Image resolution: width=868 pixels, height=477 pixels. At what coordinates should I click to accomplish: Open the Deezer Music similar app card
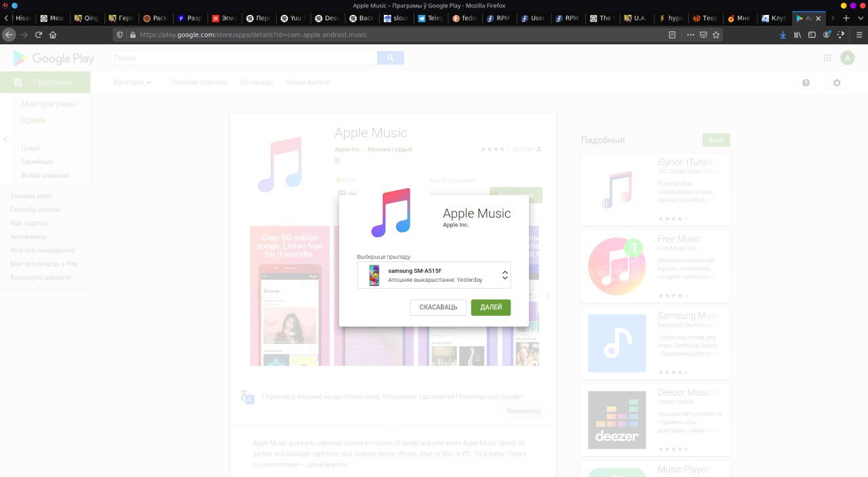point(655,419)
